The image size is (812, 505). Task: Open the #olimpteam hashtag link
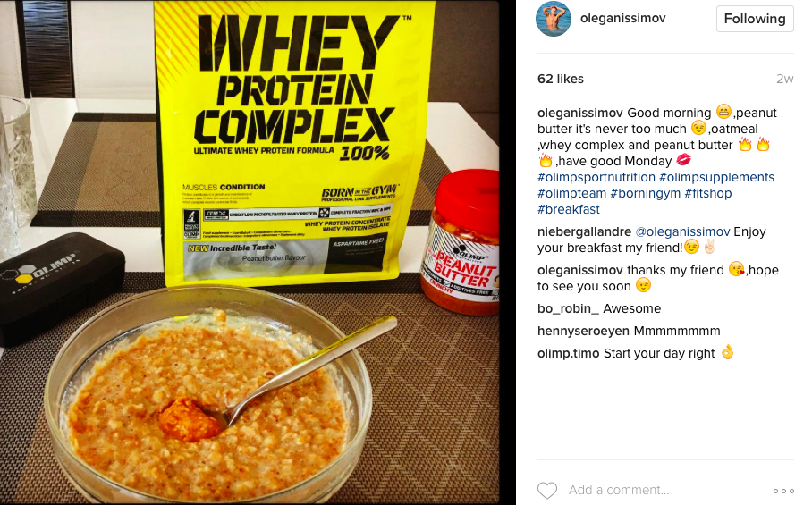571,193
